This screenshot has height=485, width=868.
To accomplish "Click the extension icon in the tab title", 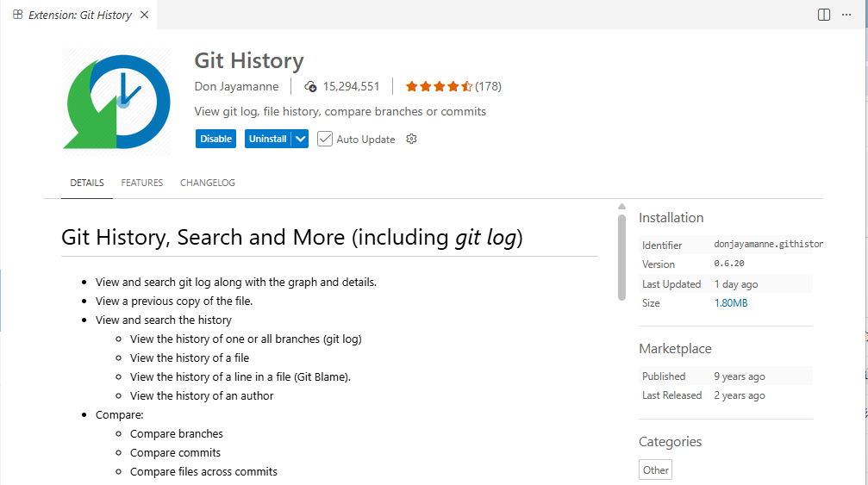I will 18,15.
